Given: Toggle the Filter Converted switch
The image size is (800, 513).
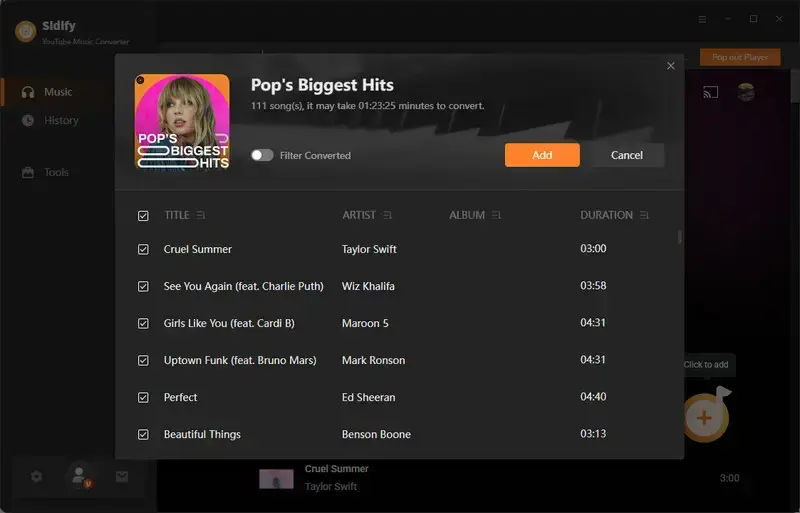Looking at the screenshot, I should pos(262,155).
